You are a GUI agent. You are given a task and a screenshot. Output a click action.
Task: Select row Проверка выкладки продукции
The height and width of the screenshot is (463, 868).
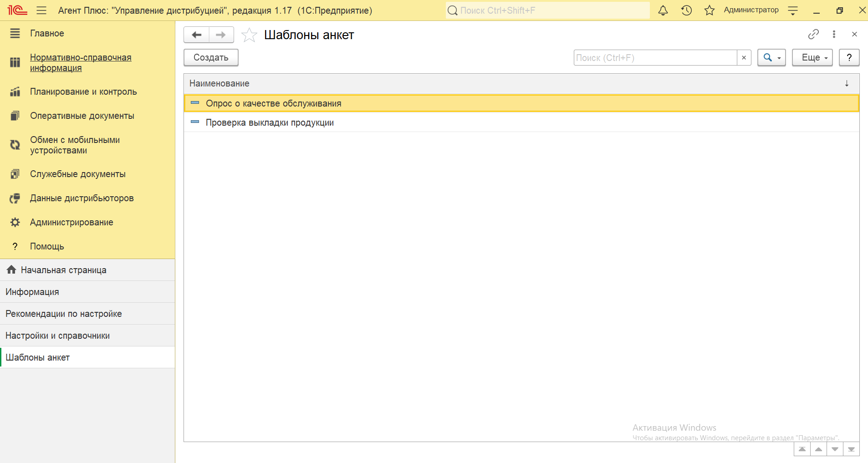click(x=270, y=122)
